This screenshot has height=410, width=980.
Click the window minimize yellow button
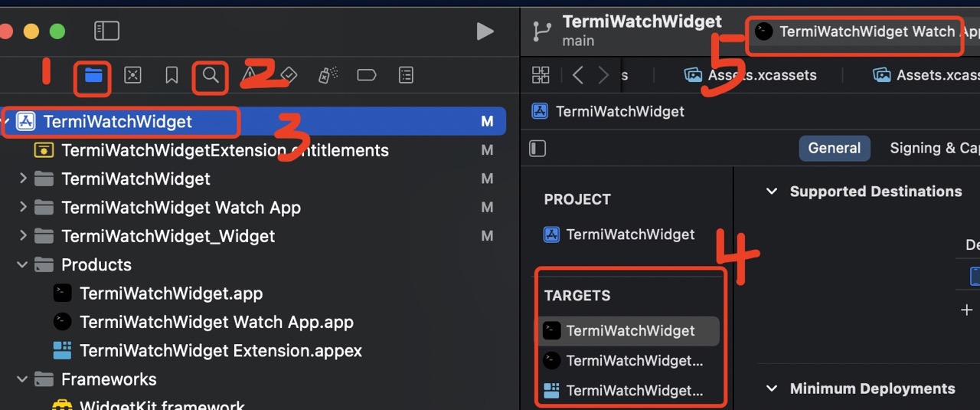coord(31,31)
